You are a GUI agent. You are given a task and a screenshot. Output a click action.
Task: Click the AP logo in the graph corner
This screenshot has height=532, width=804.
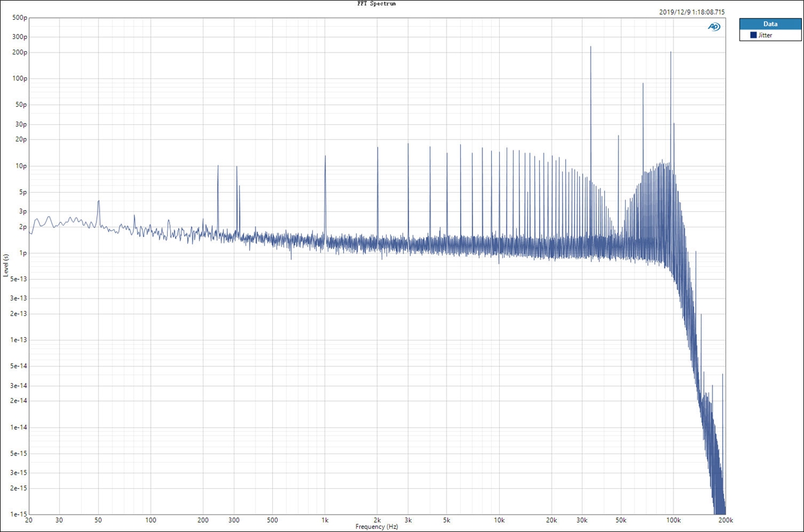point(714,27)
